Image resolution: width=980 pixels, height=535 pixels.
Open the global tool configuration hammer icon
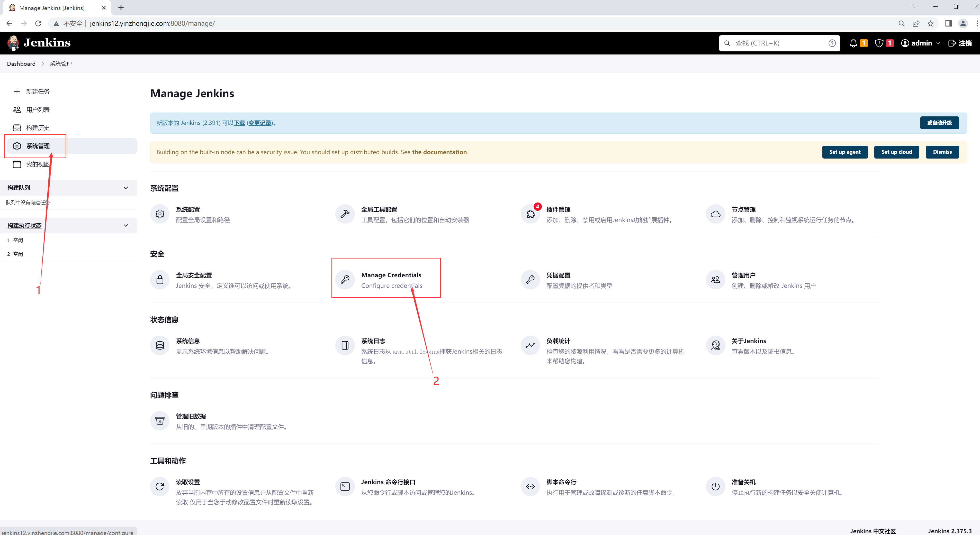(x=345, y=215)
